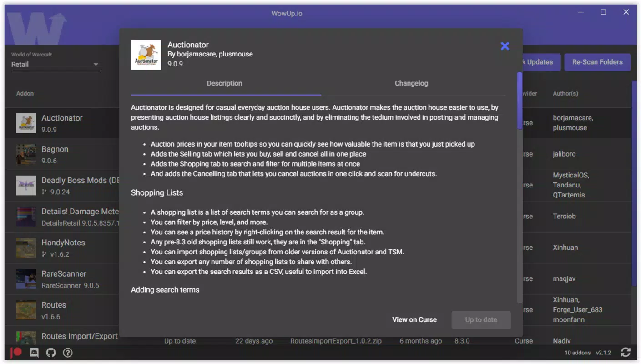641x364 pixels.
Task: Click the author name Terciob
Action: (565, 217)
